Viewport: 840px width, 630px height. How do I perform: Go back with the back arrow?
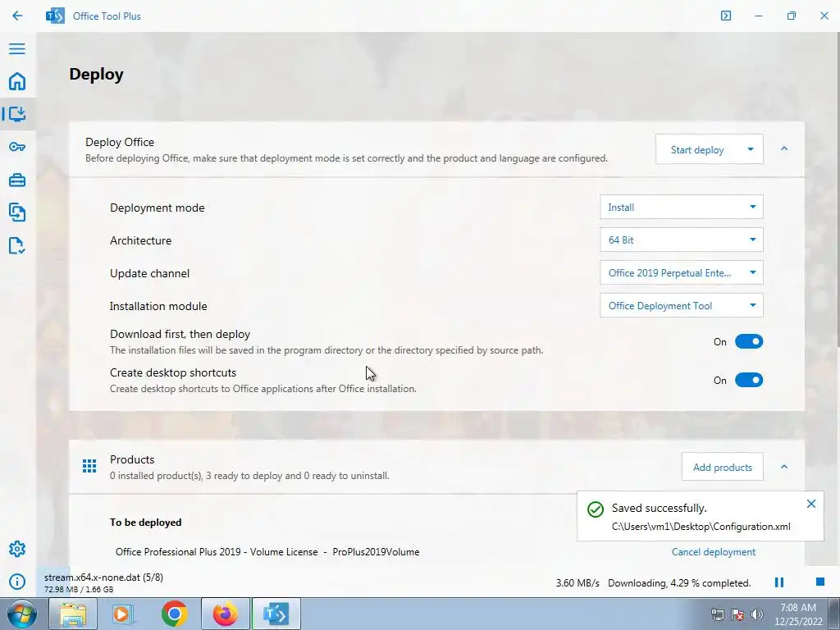click(x=17, y=16)
